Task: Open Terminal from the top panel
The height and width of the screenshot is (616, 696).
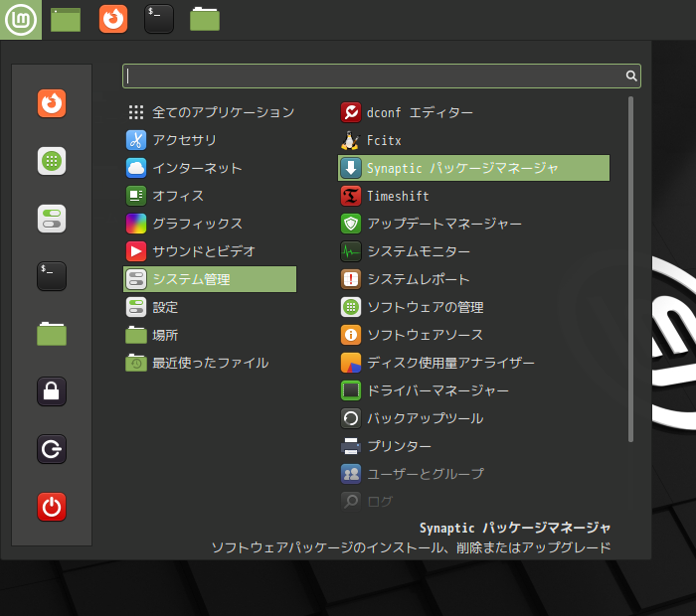Action: pyautogui.click(x=159, y=19)
